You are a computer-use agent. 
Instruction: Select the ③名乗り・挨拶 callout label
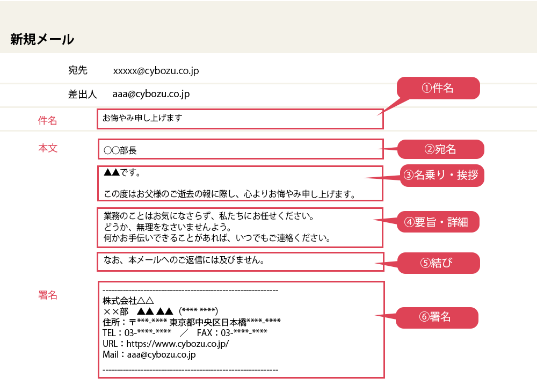click(442, 175)
